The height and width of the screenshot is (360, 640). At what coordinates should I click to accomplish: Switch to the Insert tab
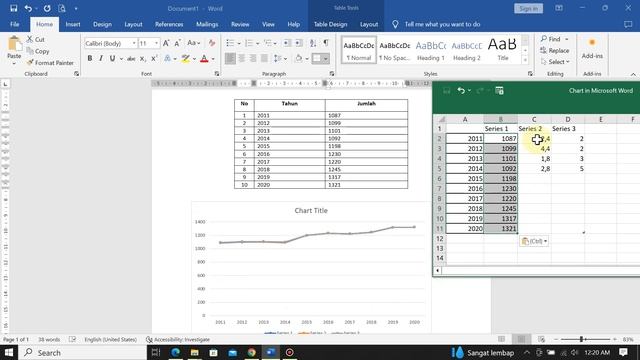click(73, 24)
